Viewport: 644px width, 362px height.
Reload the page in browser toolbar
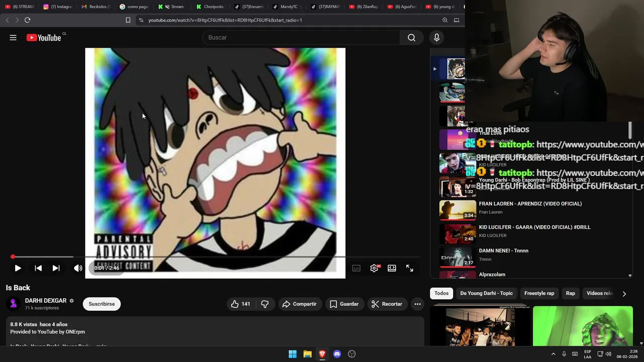click(27, 20)
